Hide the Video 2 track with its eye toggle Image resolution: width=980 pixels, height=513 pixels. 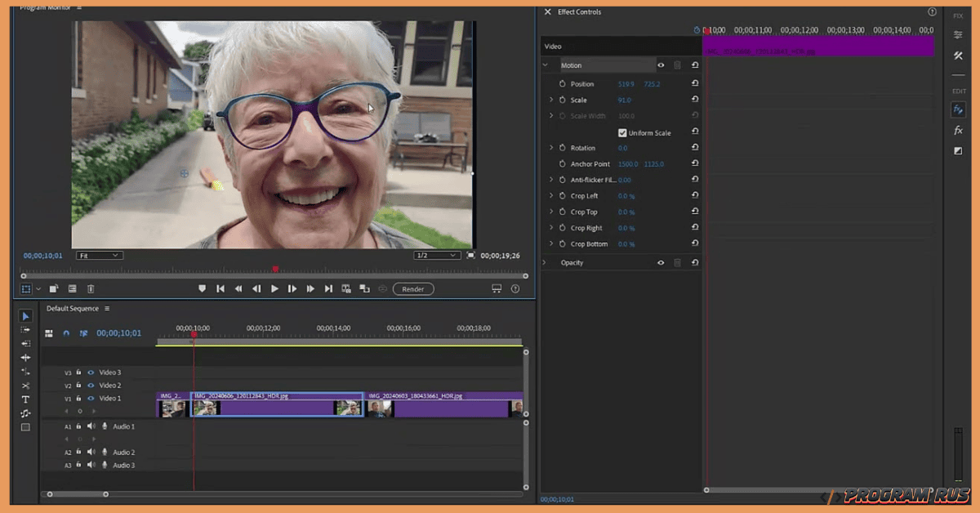91,385
